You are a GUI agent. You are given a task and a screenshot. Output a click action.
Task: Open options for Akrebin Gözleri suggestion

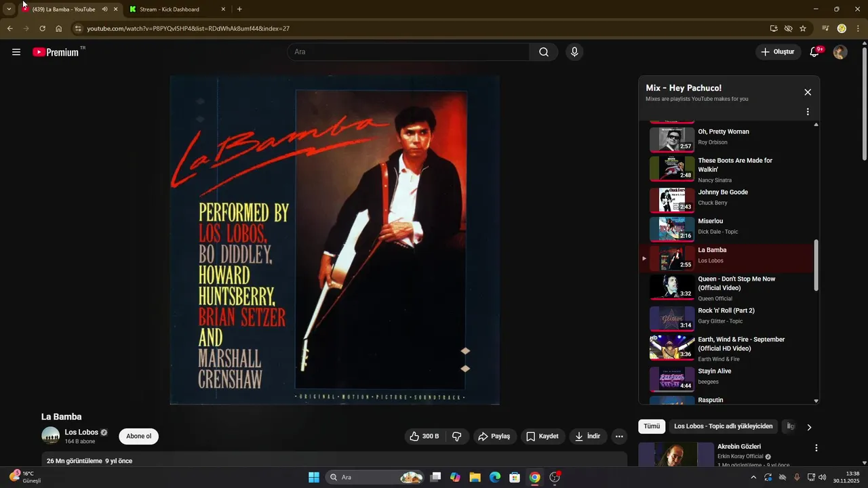point(816,448)
